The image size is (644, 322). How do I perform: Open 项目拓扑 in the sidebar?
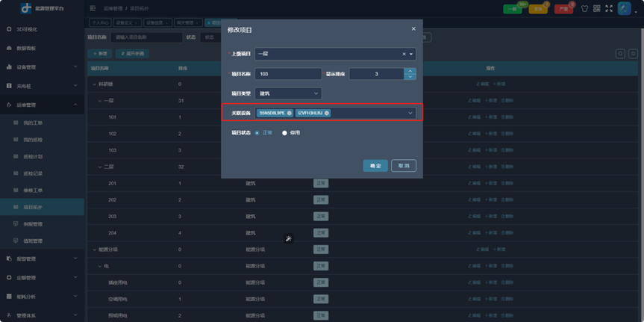[42, 207]
